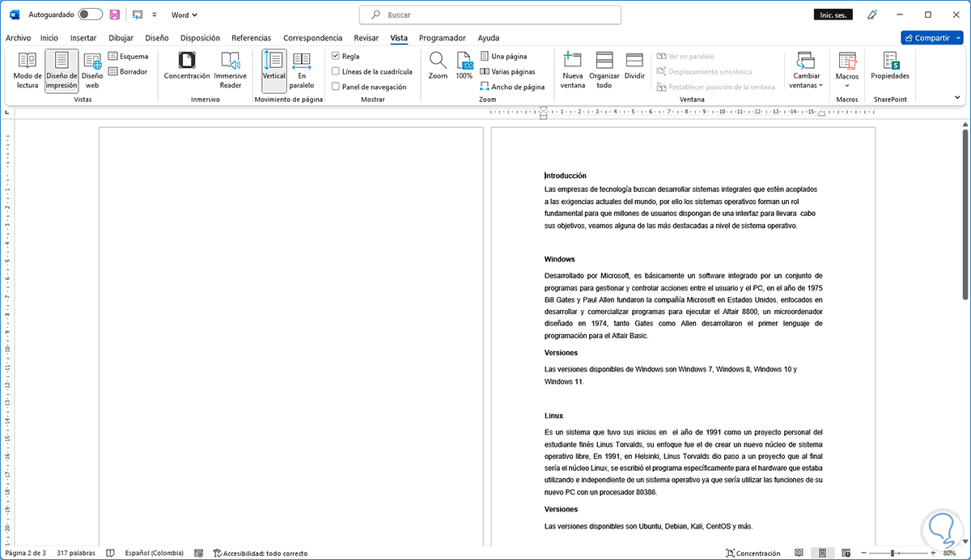
Task: Click 80% zoom level value
Action: click(949, 554)
